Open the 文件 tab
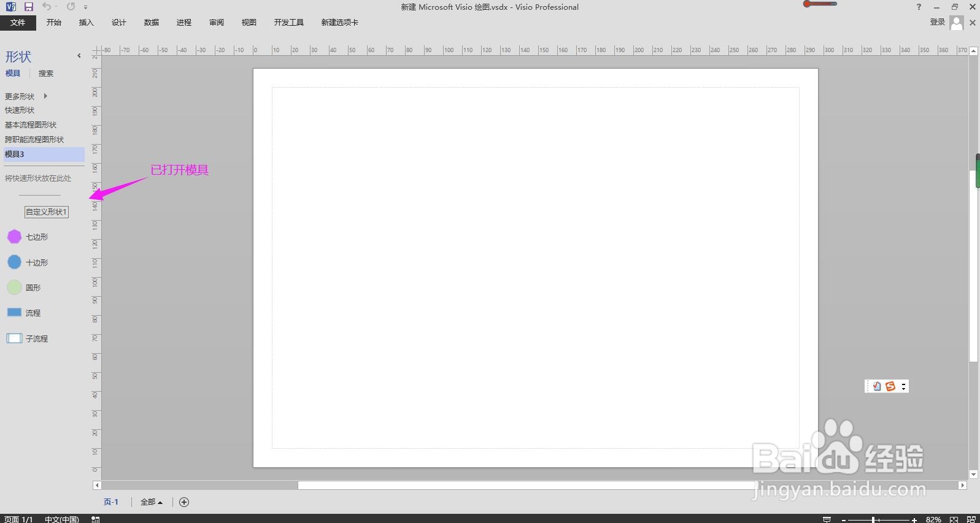980x523 pixels. point(18,23)
